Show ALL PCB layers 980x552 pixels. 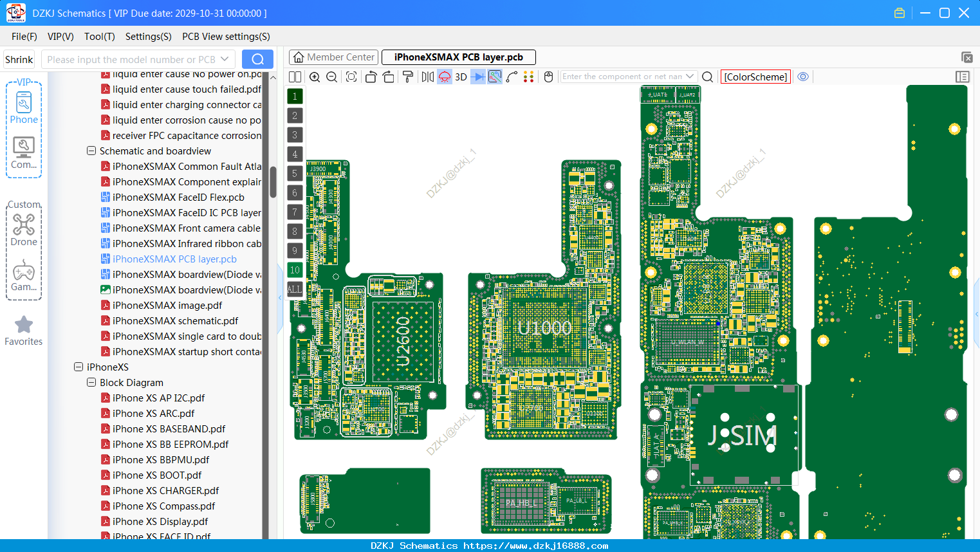point(295,290)
